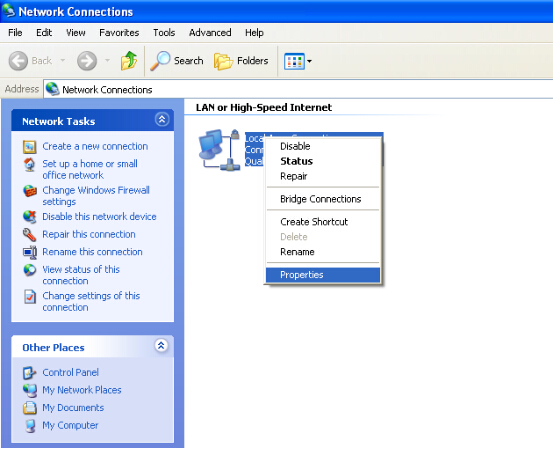The width and height of the screenshot is (553, 449).
Task: Open the Favorites menu
Action: (x=119, y=33)
